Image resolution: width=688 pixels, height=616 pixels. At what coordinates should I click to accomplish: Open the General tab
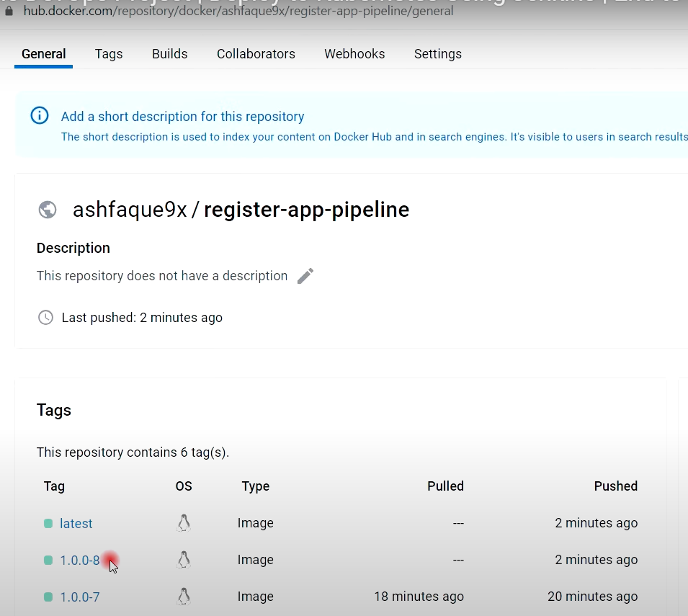[x=43, y=54]
